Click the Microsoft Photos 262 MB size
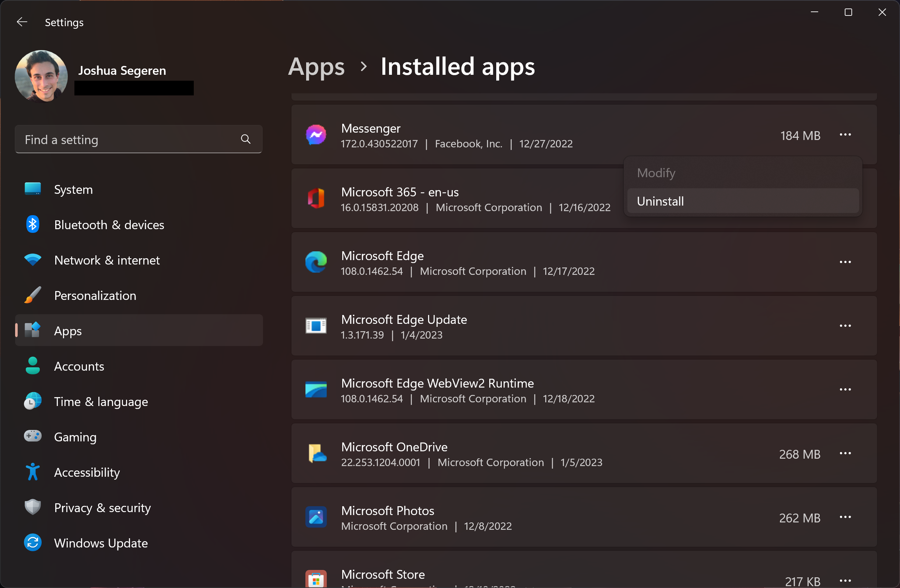Image resolution: width=900 pixels, height=588 pixels. tap(799, 518)
